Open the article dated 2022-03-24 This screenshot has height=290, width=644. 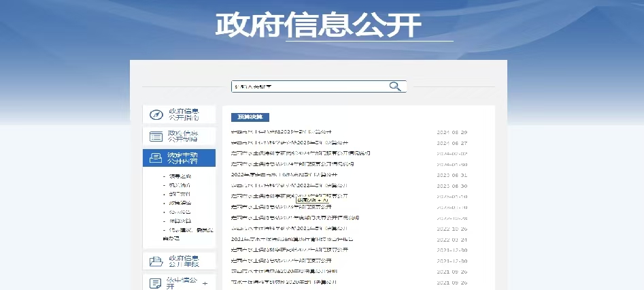click(x=292, y=240)
